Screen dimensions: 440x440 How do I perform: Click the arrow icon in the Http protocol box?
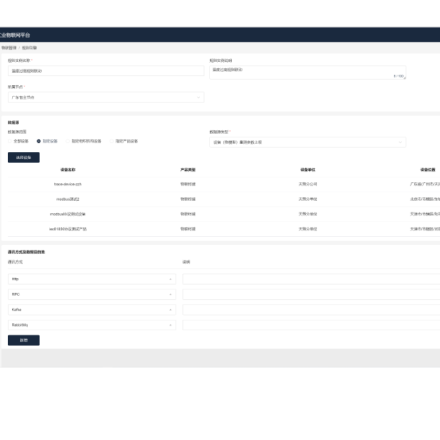pyautogui.click(x=170, y=279)
